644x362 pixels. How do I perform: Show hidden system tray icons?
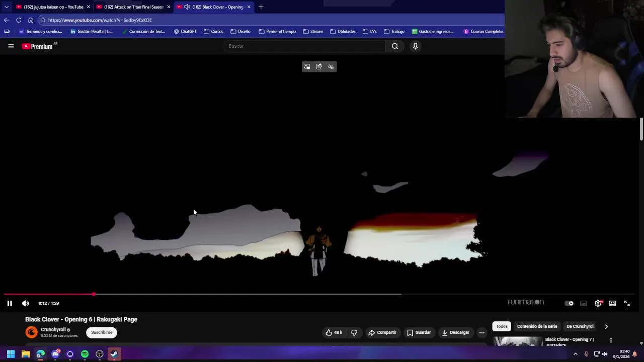(576, 354)
